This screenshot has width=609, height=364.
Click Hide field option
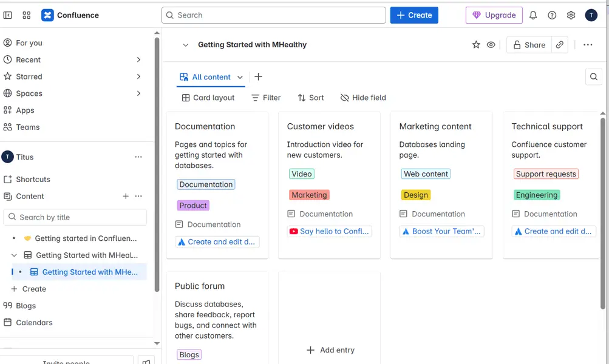coord(363,98)
